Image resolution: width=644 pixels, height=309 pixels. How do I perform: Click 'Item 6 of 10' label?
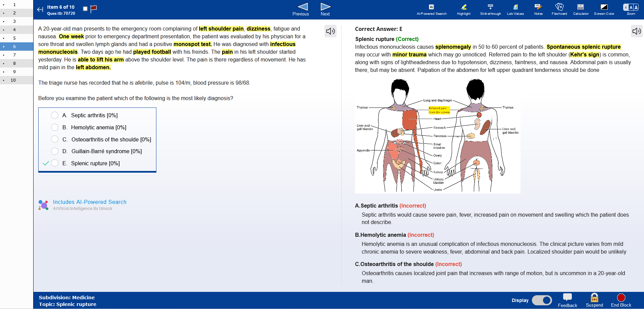point(61,7)
